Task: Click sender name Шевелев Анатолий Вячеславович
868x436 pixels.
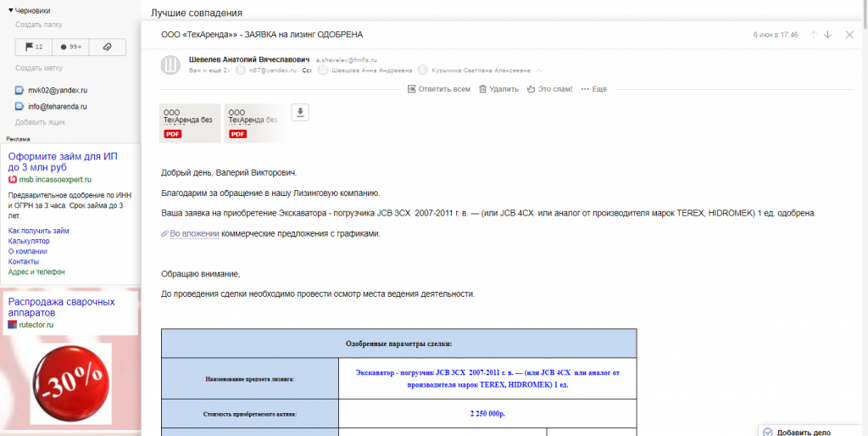Action: (249, 59)
